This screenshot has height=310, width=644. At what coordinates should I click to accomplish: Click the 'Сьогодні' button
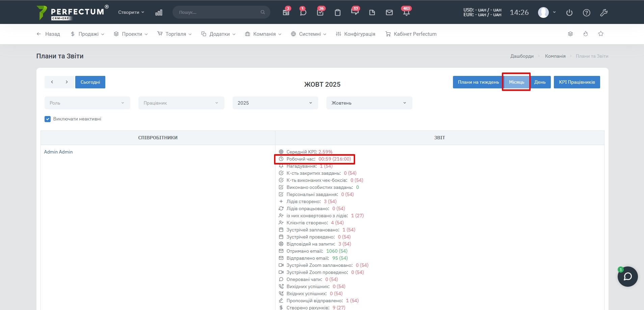(90, 82)
